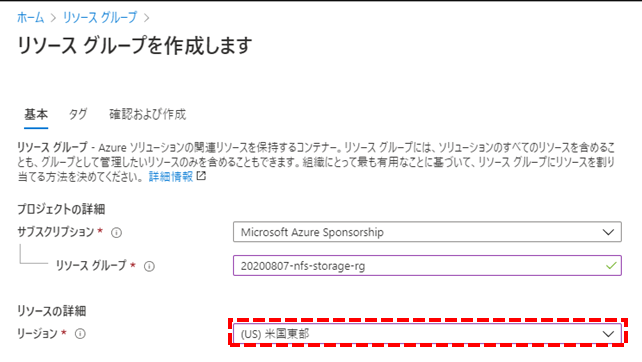Viewport: 642px width, 362px height.
Task: Click the region dropdown arrow
Action: pos(608,334)
